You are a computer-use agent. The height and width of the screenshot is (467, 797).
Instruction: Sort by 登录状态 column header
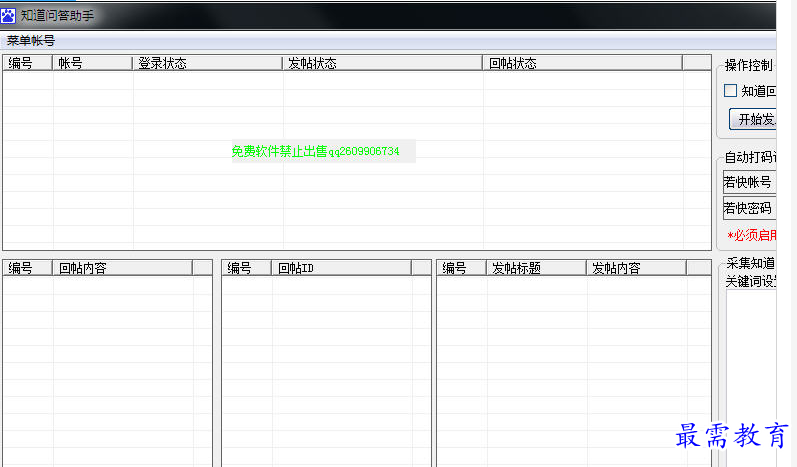207,63
